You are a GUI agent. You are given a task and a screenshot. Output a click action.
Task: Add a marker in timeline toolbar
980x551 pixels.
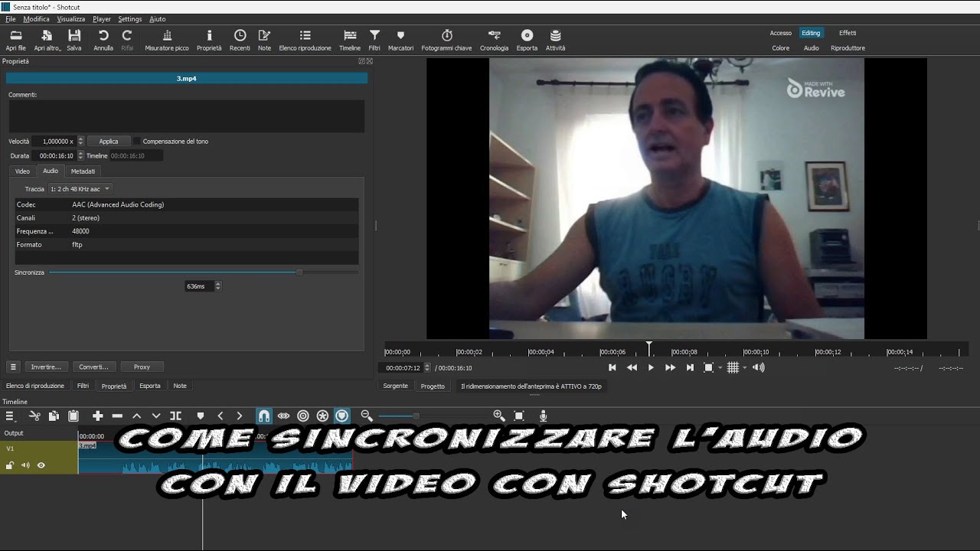point(201,416)
